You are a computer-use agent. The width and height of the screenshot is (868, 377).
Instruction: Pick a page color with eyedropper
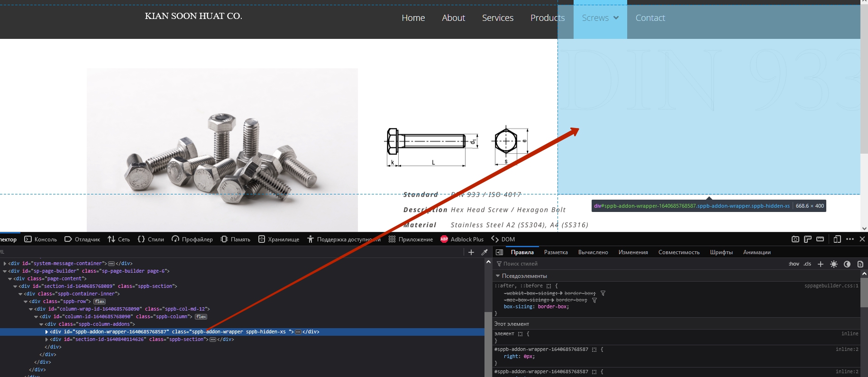click(484, 252)
